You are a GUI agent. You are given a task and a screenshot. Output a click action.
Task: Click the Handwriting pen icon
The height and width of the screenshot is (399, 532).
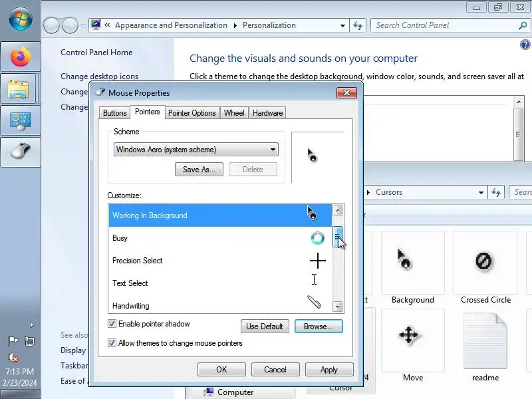click(314, 302)
